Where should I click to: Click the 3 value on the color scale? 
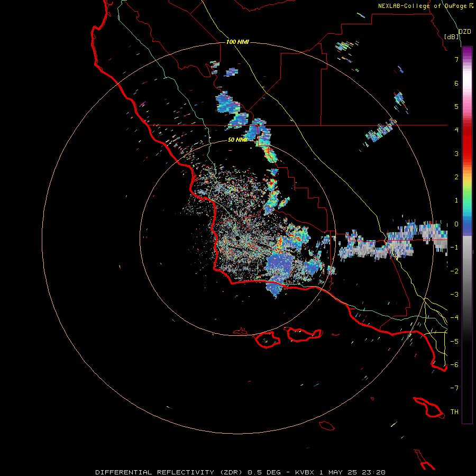456,153
